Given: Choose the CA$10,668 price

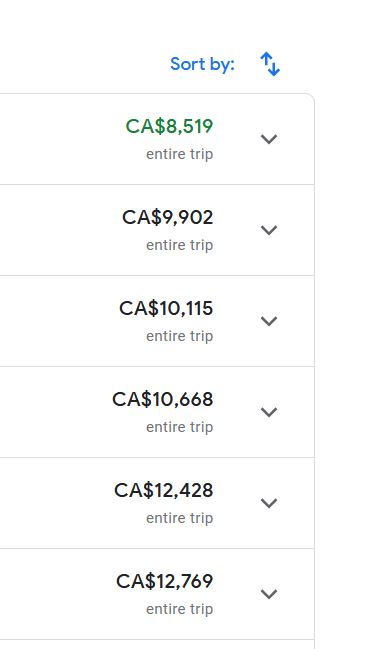Looking at the screenshot, I should point(163,400).
